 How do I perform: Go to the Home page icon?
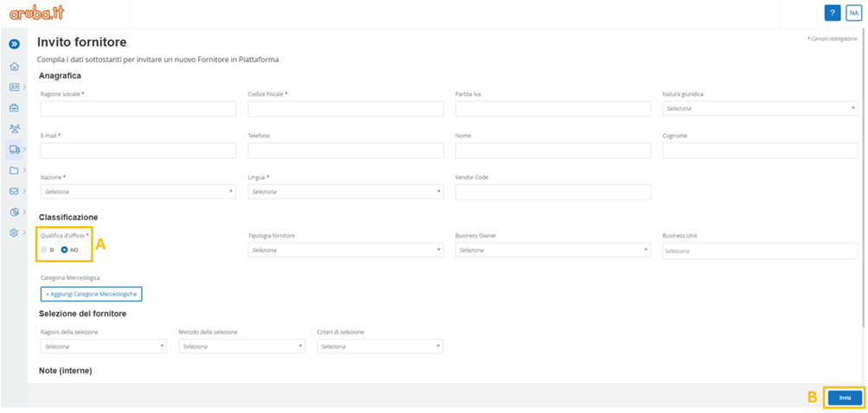point(14,67)
